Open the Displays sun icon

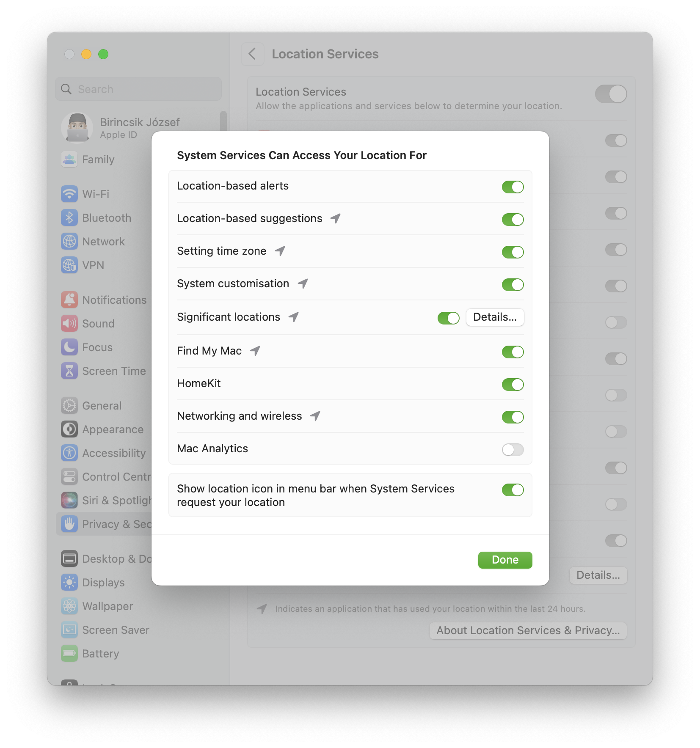[x=69, y=583]
